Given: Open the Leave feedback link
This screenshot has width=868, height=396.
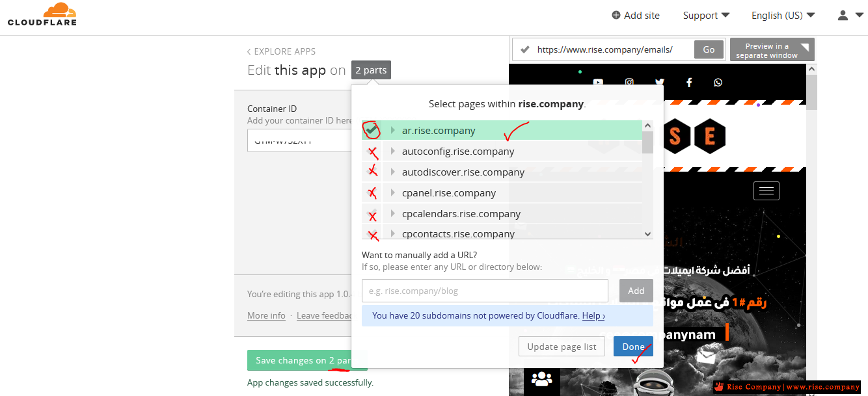Looking at the screenshot, I should 325,315.
